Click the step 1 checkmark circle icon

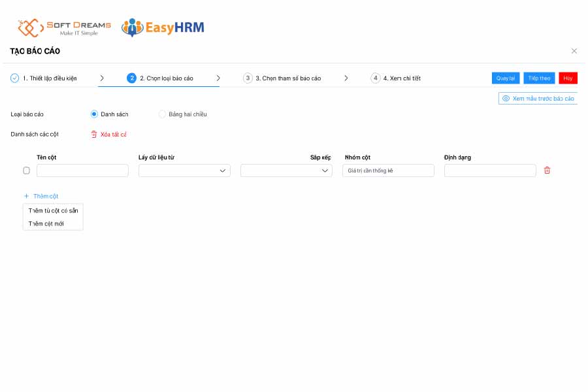[15, 78]
